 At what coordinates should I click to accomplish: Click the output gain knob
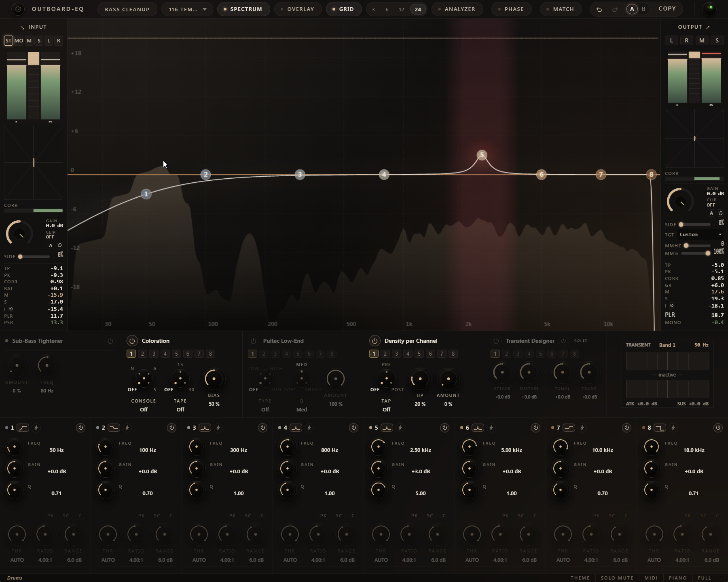point(680,201)
